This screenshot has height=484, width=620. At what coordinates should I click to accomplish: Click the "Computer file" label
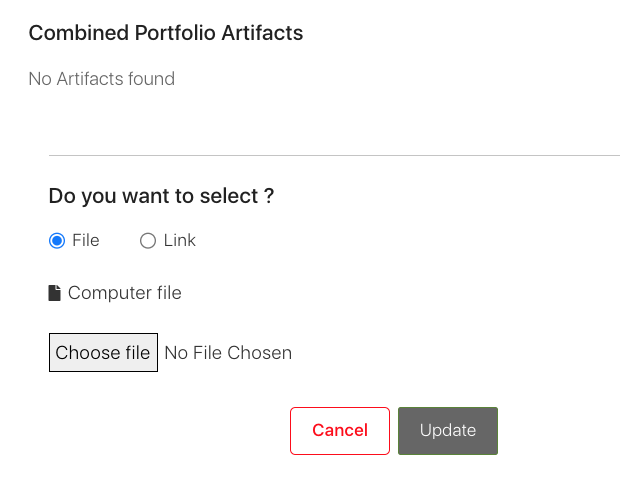pos(125,293)
